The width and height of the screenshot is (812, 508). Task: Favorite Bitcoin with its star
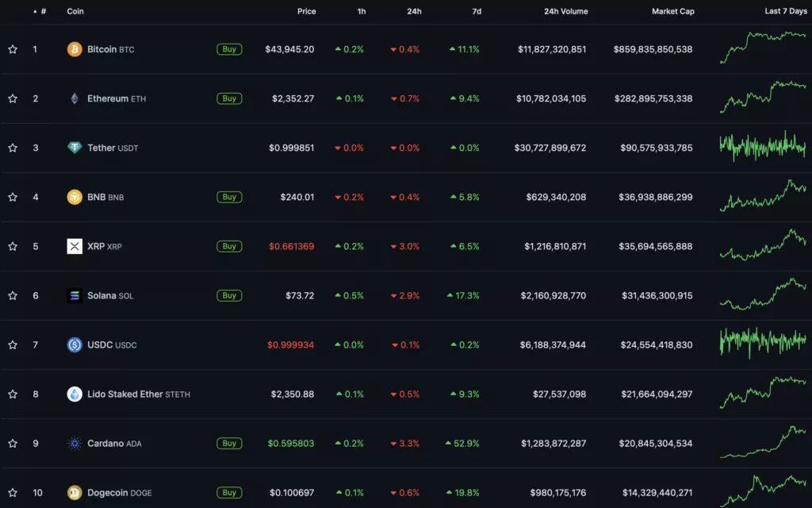pos(13,49)
